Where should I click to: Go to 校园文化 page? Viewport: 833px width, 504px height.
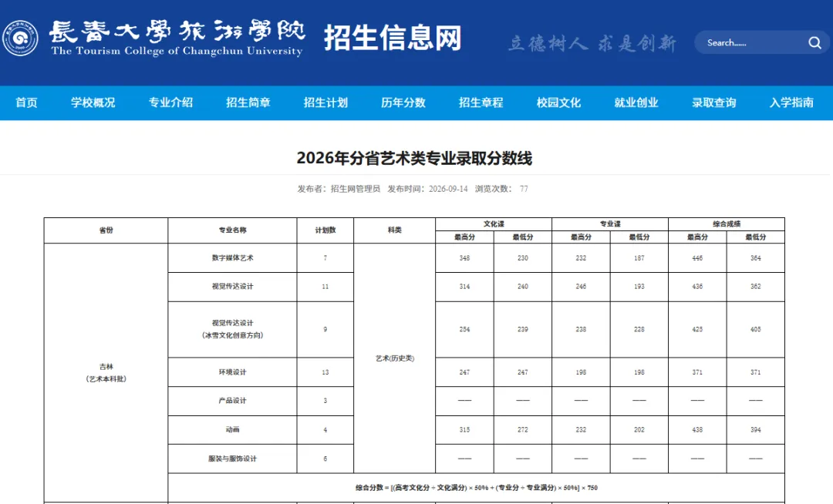[x=558, y=103]
